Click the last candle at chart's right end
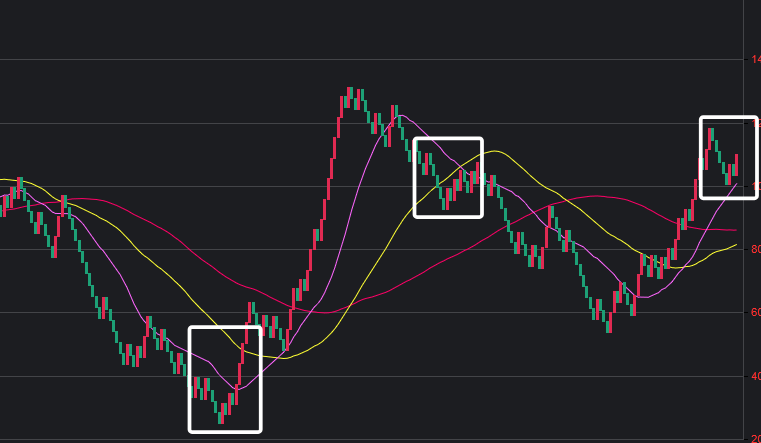 pyautogui.click(x=736, y=165)
